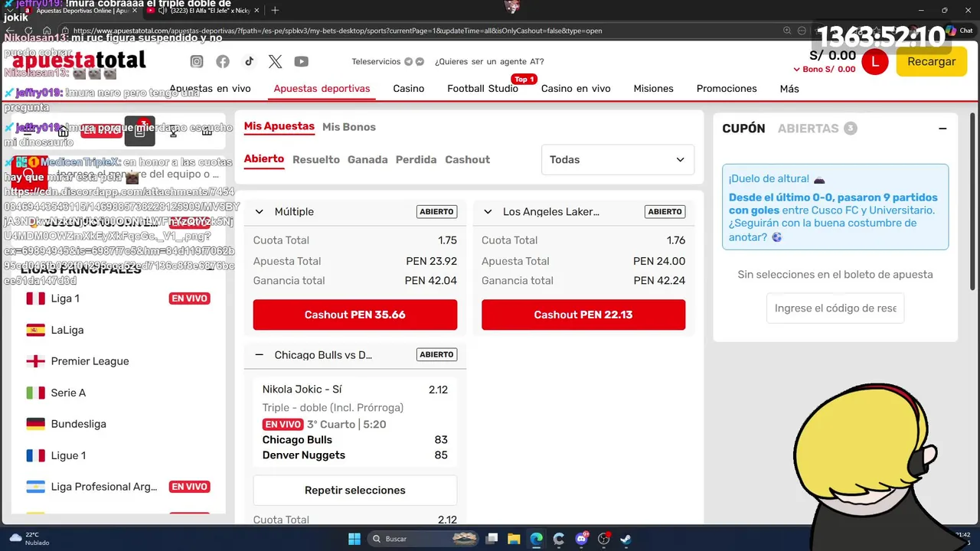The height and width of the screenshot is (551, 980).
Task: Click the Germany flag beside Bundesliga
Action: pos(35,424)
